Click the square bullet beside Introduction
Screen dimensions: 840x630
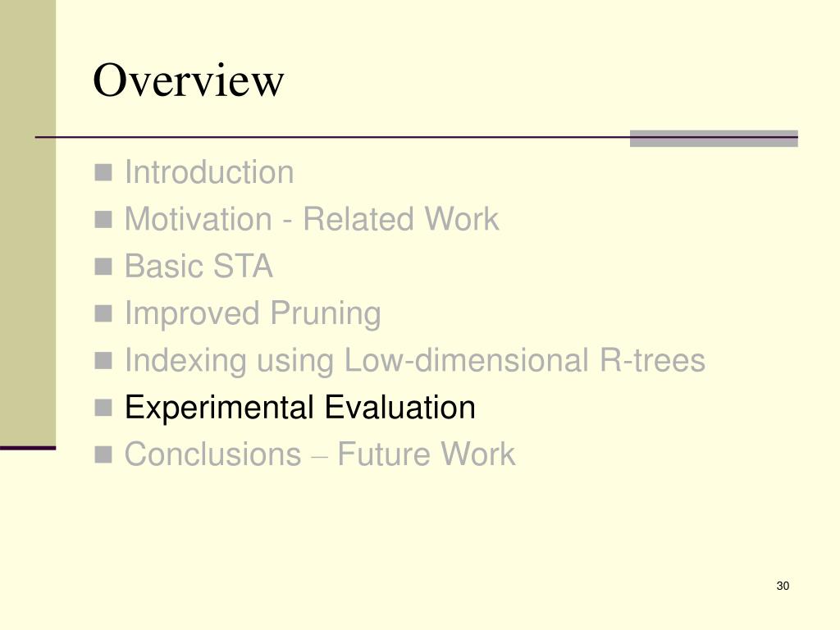pos(103,172)
